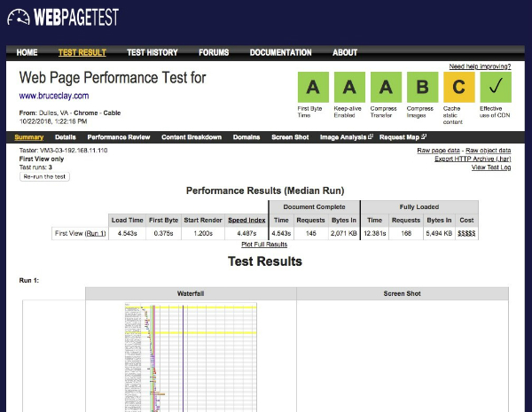Click the Effective use of CDN checkmark
Image resolution: width=532 pixels, height=412 pixels.
coord(496,87)
